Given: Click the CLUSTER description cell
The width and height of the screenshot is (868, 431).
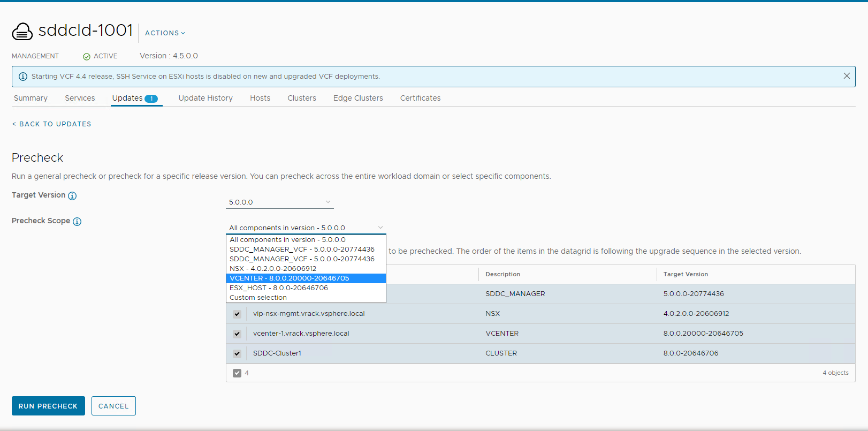Looking at the screenshot, I should (501, 353).
